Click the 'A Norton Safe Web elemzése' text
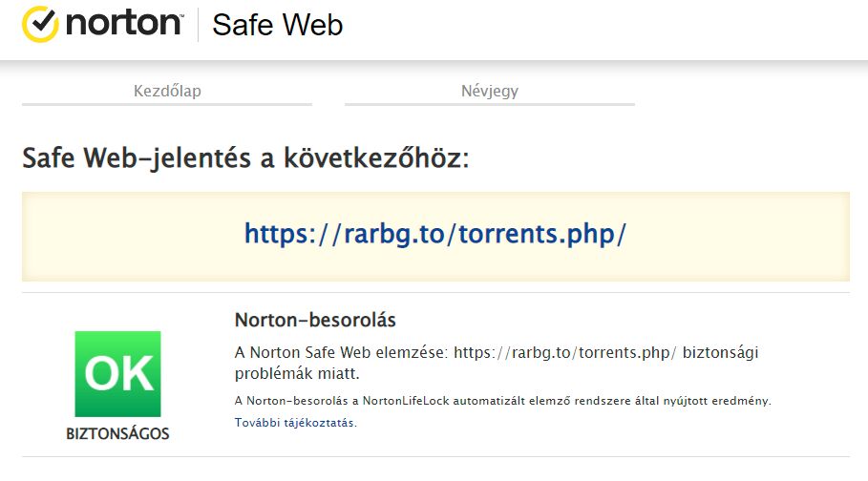This screenshot has width=868, height=481. click(341, 352)
